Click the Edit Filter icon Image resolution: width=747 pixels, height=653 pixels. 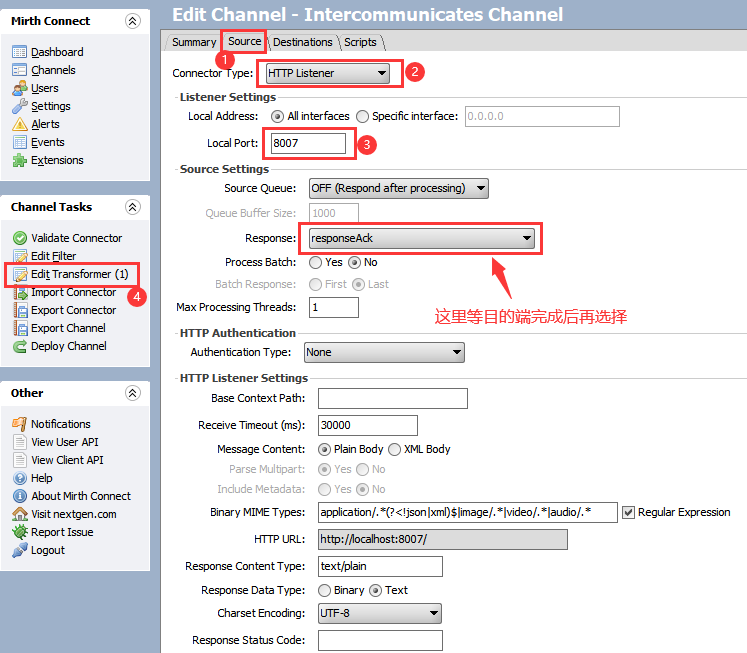click(20, 256)
